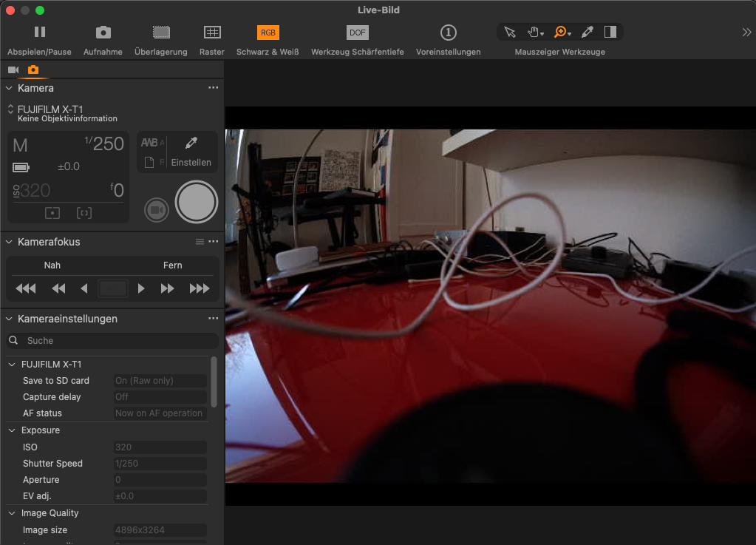Select the hand pan tool
The height and width of the screenshot is (545, 756).
[534, 32]
